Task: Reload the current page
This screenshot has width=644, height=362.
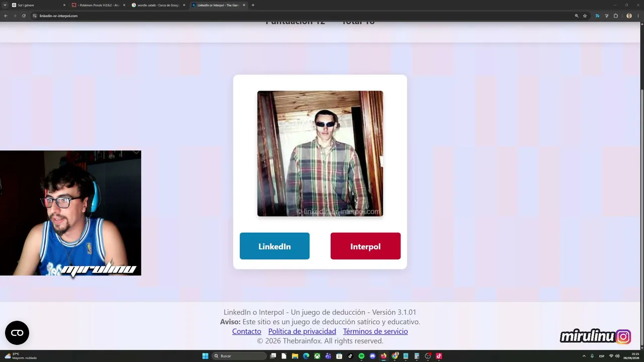Action: tap(24, 16)
